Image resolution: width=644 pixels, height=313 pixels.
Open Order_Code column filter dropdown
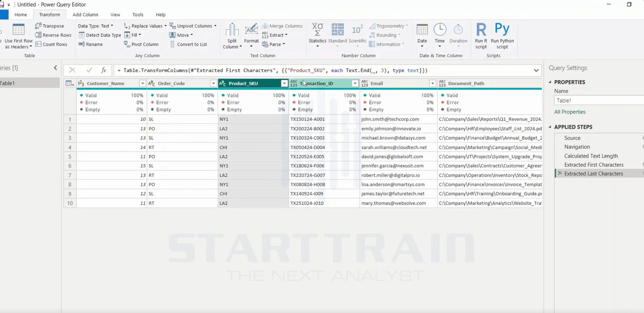click(213, 83)
